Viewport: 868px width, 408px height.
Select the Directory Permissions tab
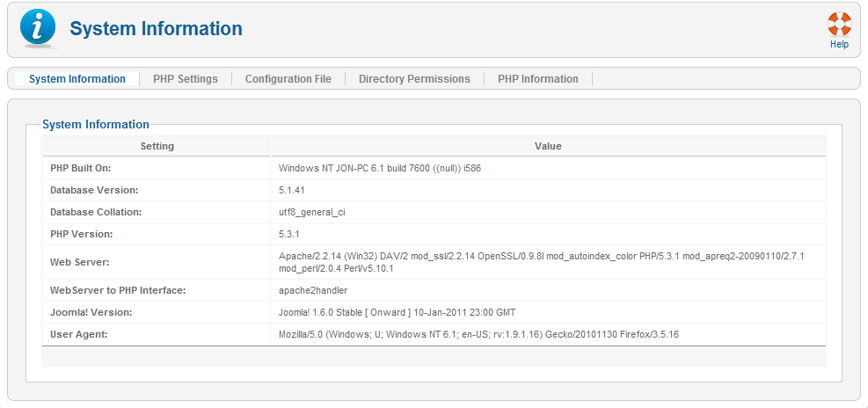(x=414, y=79)
